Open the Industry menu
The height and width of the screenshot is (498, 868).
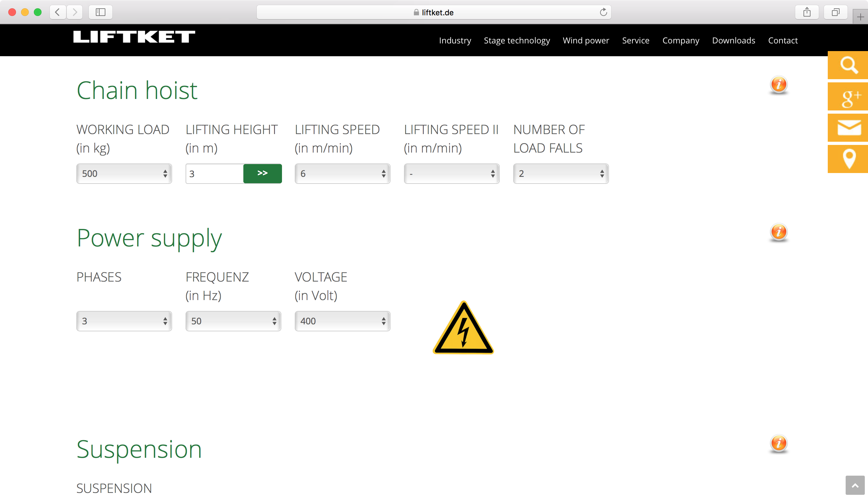coord(455,40)
